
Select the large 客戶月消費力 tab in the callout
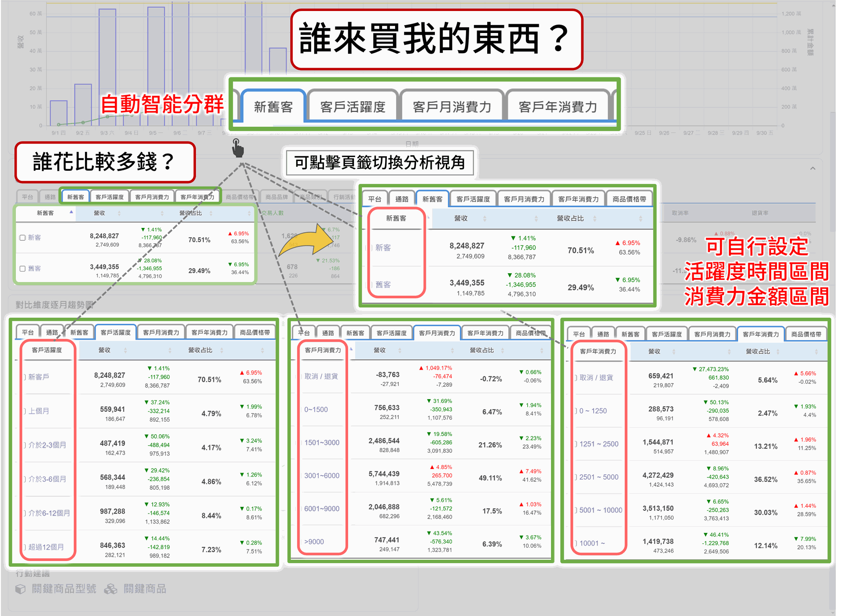pos(452,106)
